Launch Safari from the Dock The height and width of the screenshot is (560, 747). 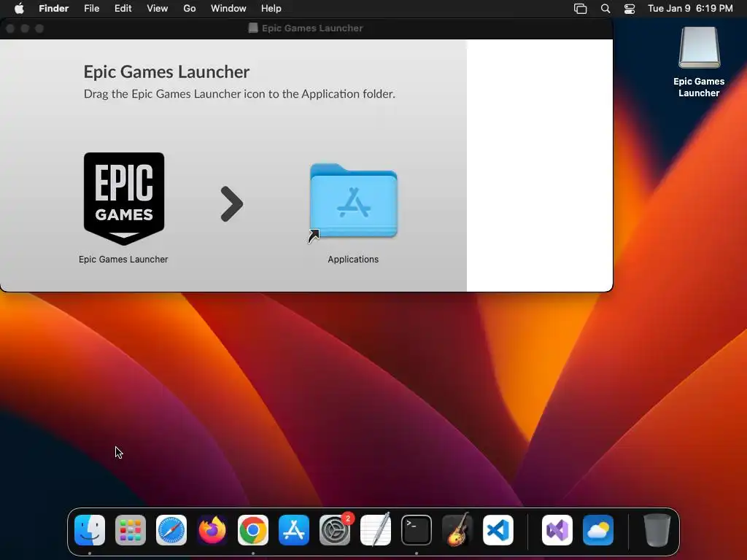click(x=171, y=530)
